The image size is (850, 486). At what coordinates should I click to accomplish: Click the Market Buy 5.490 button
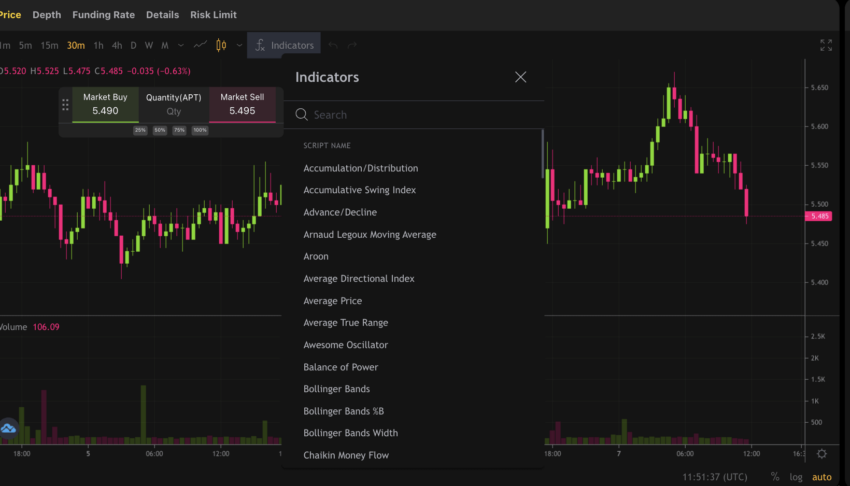tap(105, 105)
